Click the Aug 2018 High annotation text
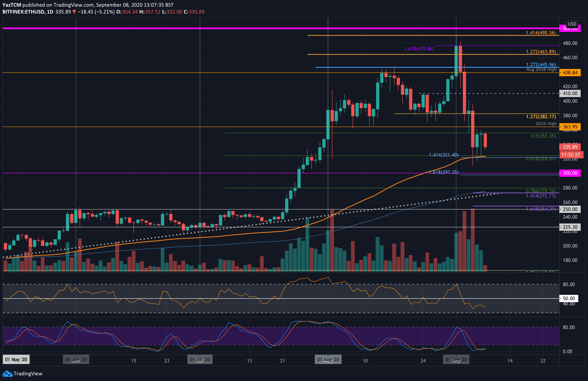The width and height of the screenshot is (588, 381). tap(541, 69)
